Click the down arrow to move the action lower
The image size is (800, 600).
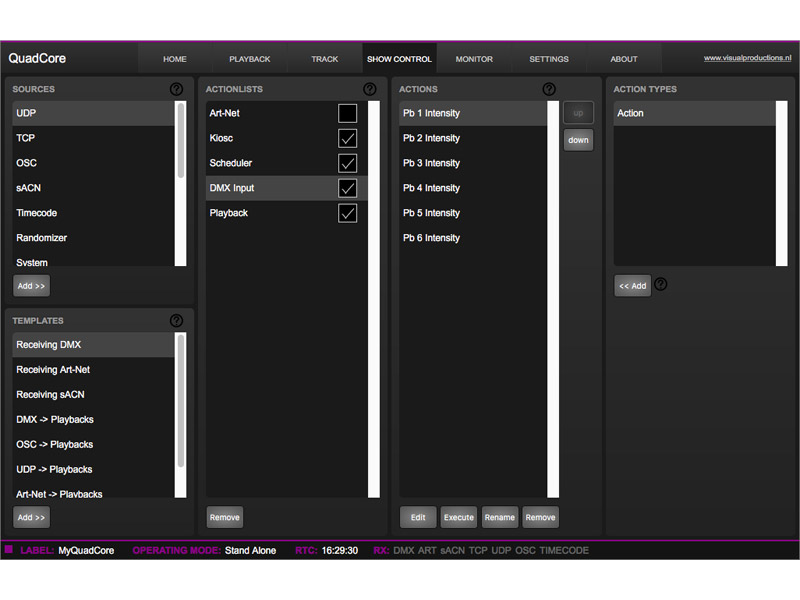click(578, 140)
